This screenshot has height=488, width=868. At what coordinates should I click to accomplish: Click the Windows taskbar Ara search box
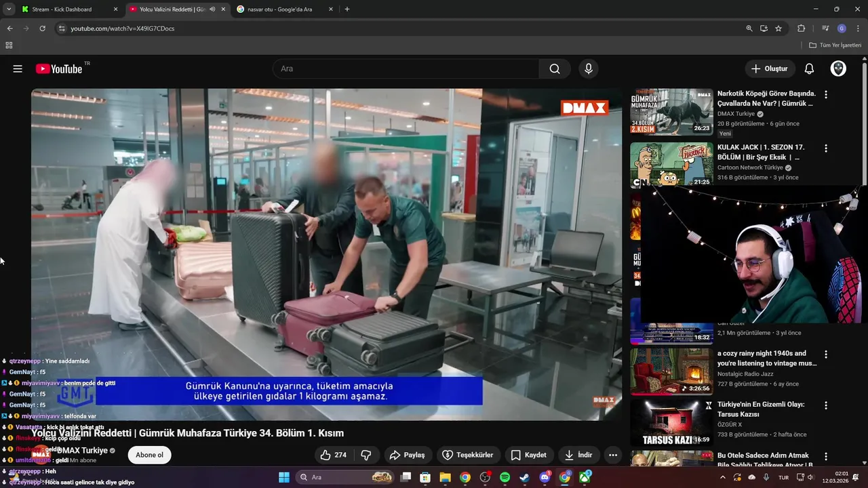pyautogui.click(x=346, y=477)
